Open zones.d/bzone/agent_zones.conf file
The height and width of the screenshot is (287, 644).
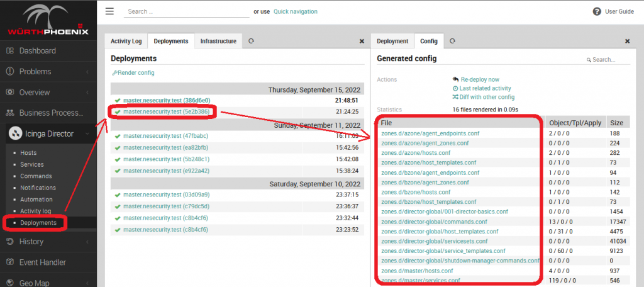click(425, 182)
